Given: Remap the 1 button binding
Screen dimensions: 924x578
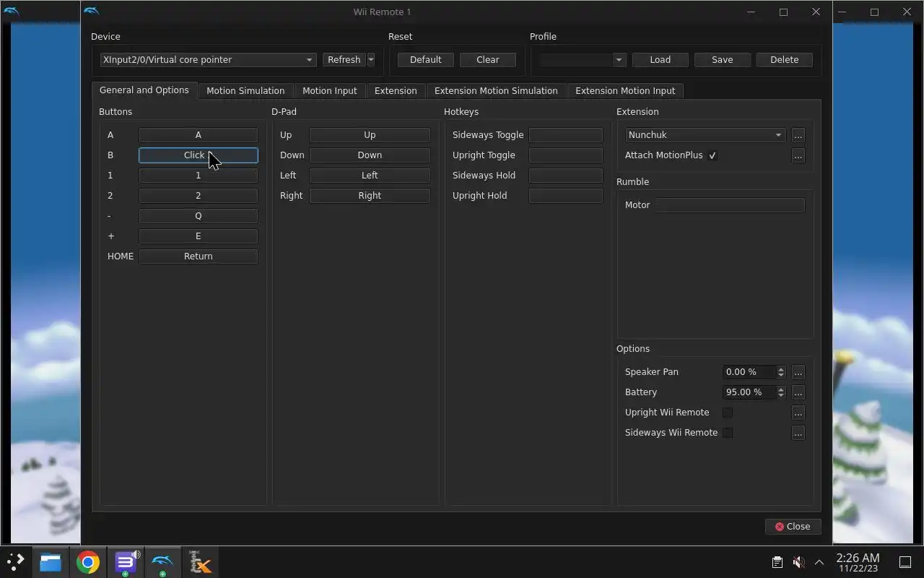Looking at the screenshot, I should [x=198, y=176].
